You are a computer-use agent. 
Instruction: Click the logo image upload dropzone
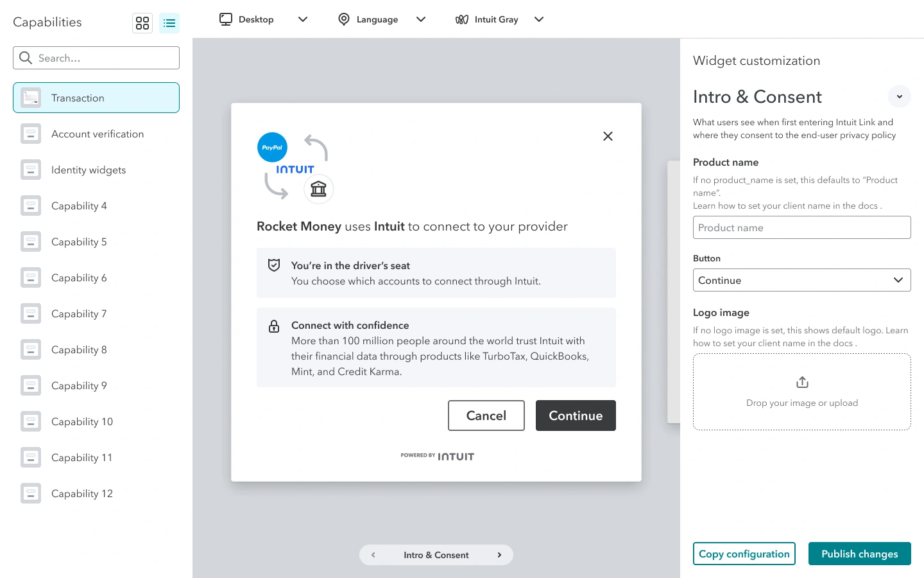pos(802,392)
